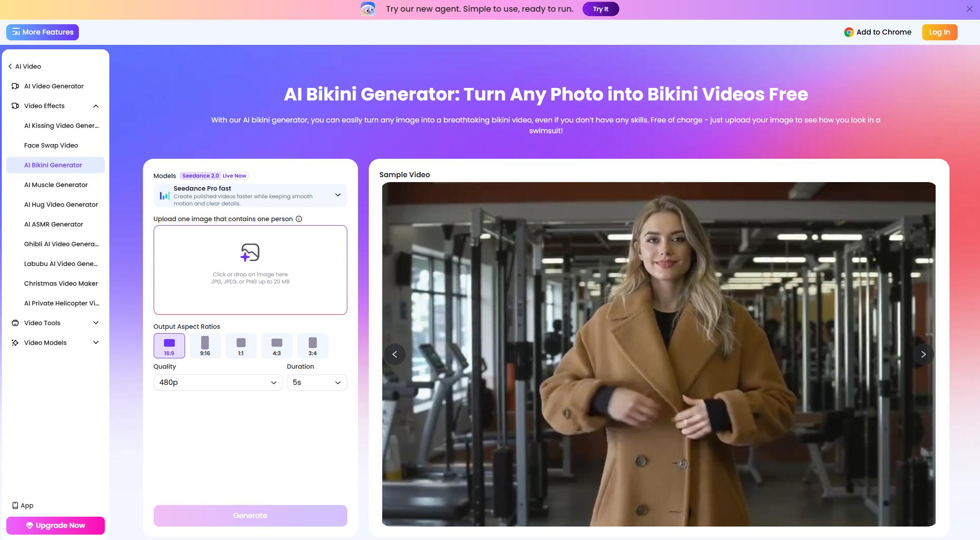
Task: Click the AI icon in More Features
Action: click(16, 32)
